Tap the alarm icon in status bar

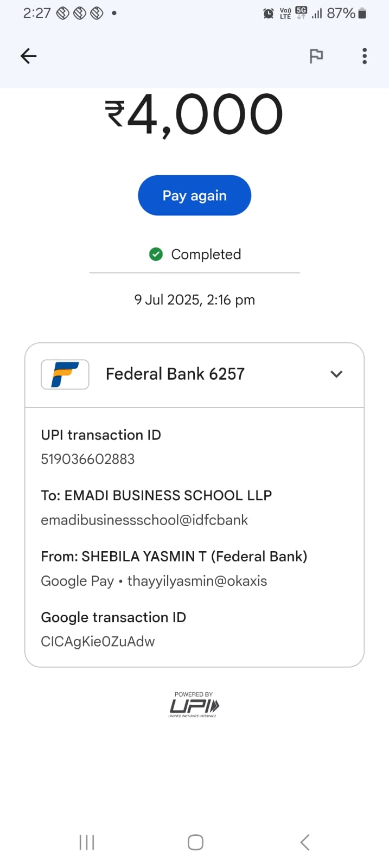click(x=268, y=14)
